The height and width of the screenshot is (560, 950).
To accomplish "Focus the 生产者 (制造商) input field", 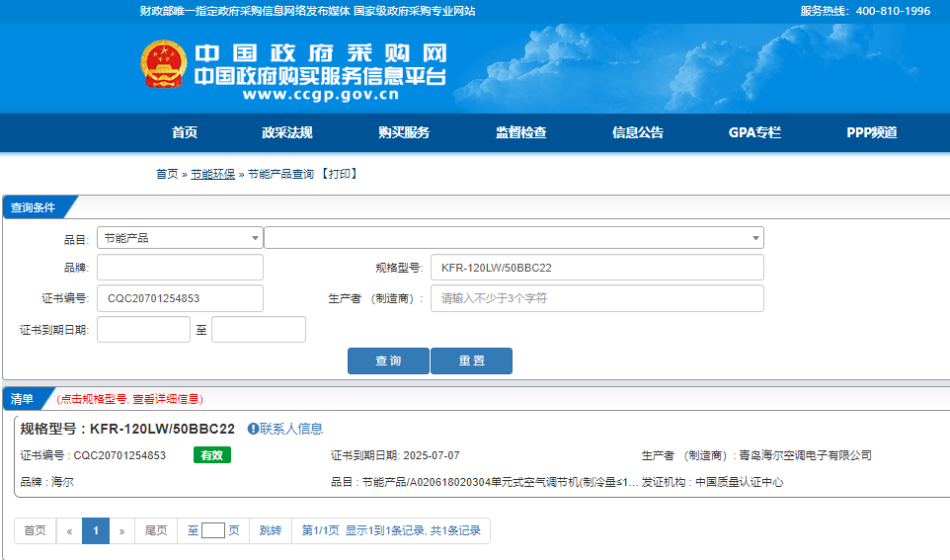I will click(596, 298).
